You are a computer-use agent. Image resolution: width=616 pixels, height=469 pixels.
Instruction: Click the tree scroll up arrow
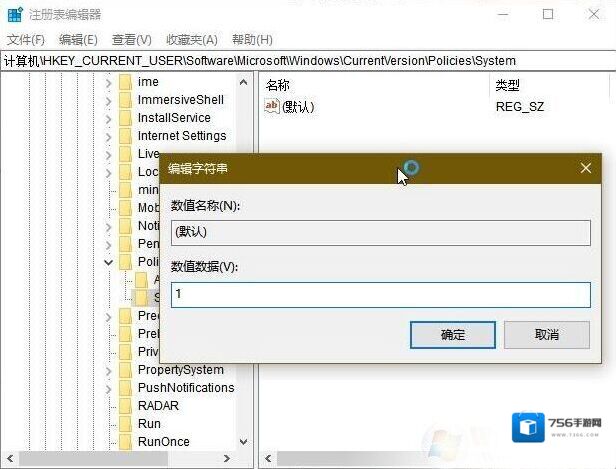tap(244, 82)
